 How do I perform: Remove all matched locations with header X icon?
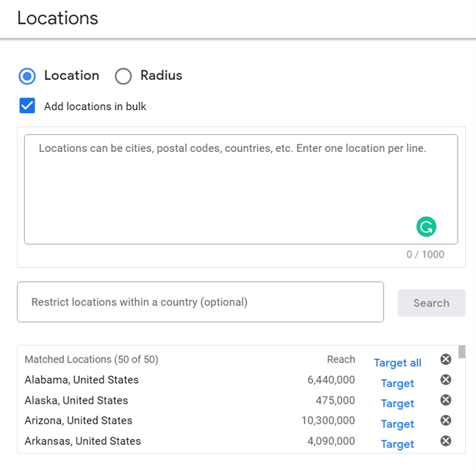click(x=445, y=359)
